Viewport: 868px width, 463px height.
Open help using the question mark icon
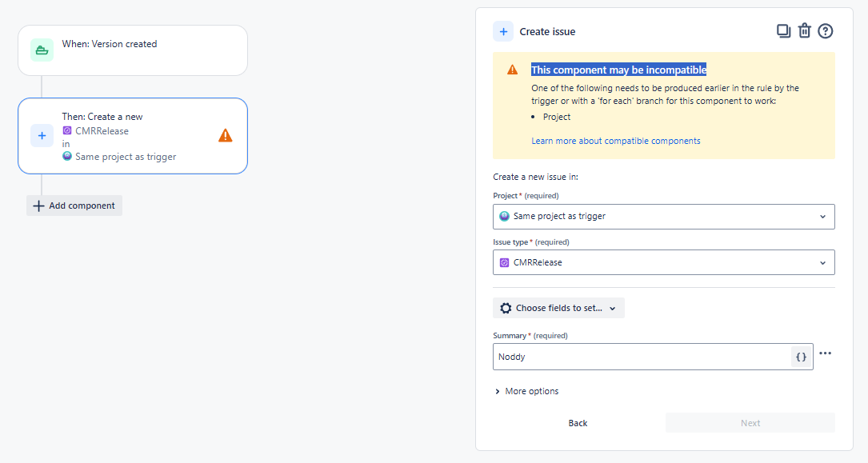(x=825, y=30)
